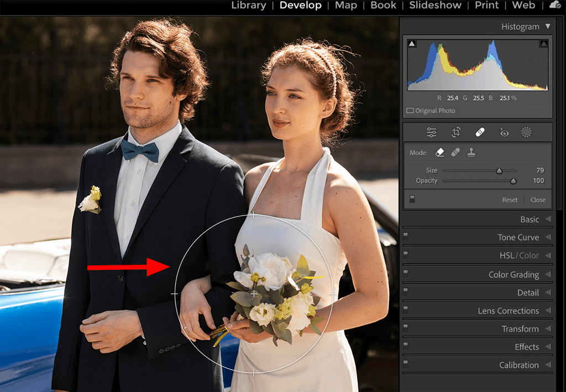Click the Size value 79 field

540,170
